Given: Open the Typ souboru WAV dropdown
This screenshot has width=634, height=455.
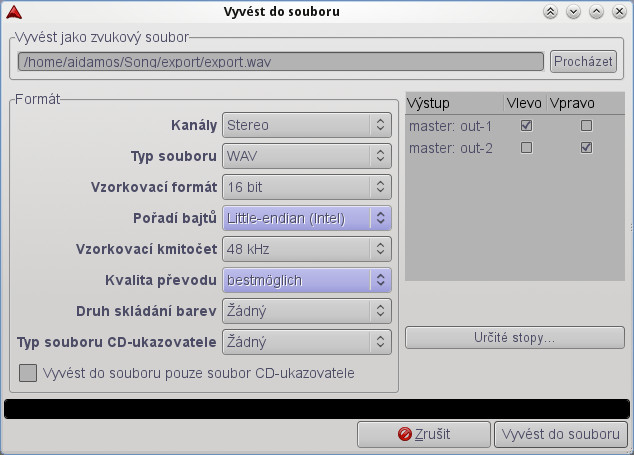Looking at the screenshot, I should (306, 157).
